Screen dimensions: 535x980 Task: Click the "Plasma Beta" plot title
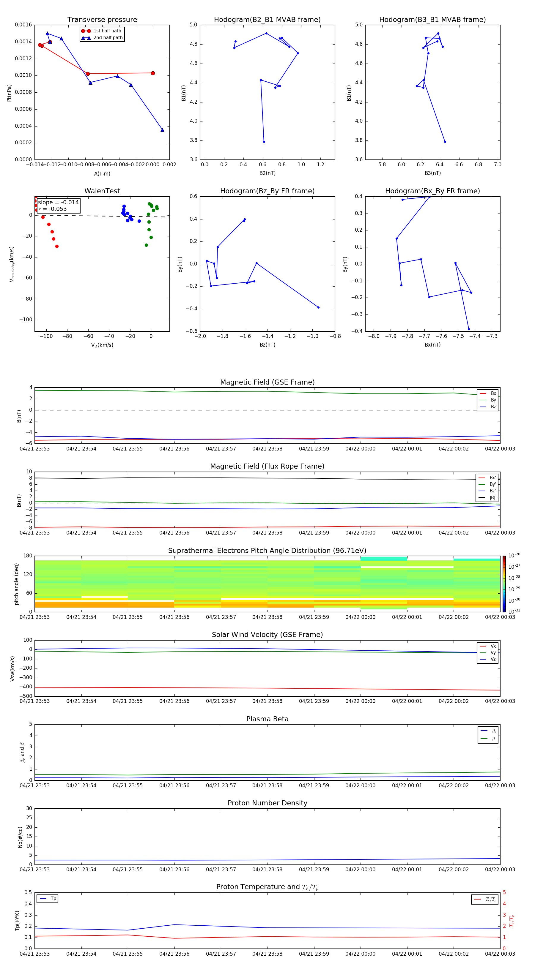coord(267,719)
